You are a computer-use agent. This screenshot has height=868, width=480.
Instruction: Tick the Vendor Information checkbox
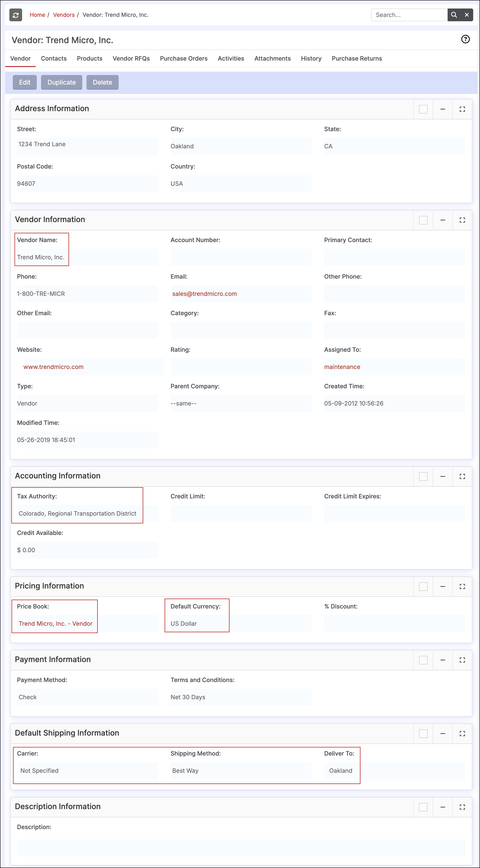pos(423,220)
